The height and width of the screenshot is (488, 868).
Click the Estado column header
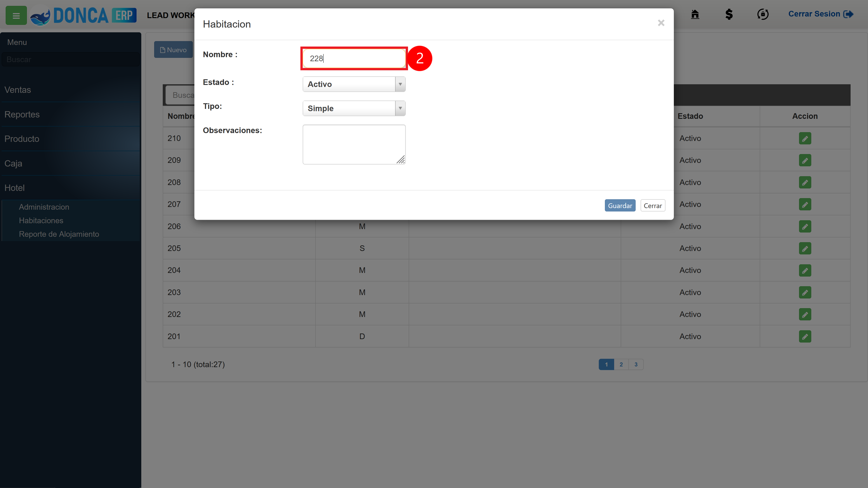tap(690, 116)
